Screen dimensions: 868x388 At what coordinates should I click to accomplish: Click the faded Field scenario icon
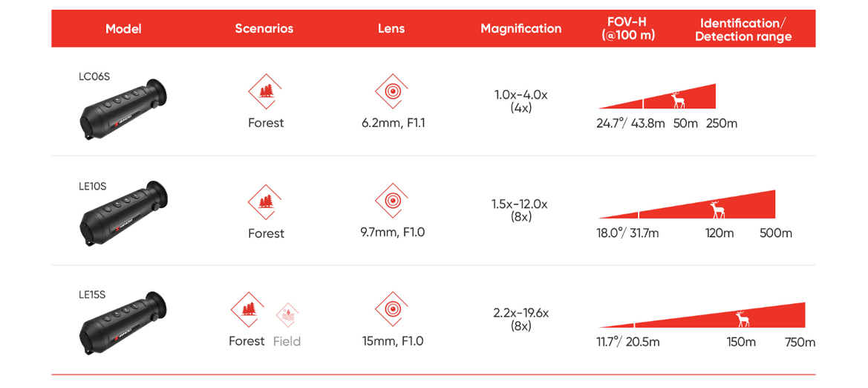point(287,315)
